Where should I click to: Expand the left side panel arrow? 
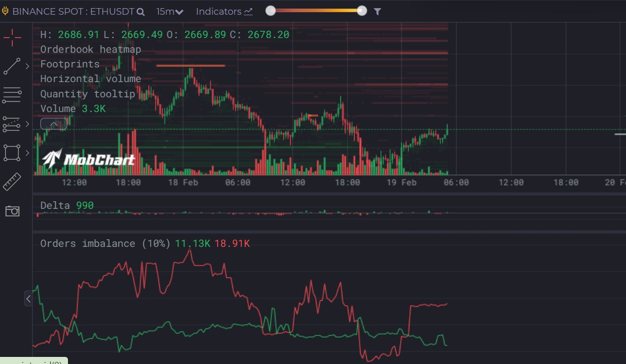(28, 299)
